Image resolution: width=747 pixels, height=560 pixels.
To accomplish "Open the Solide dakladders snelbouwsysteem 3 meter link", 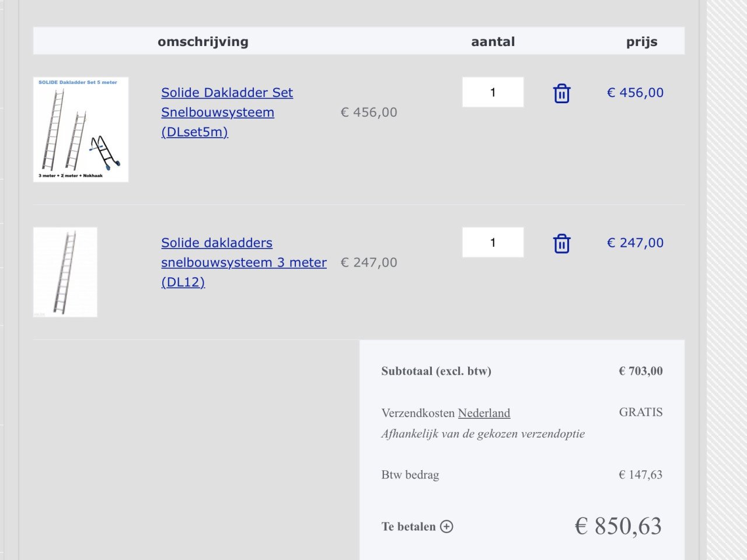I will pyautogui.click(x=244, y=262).
